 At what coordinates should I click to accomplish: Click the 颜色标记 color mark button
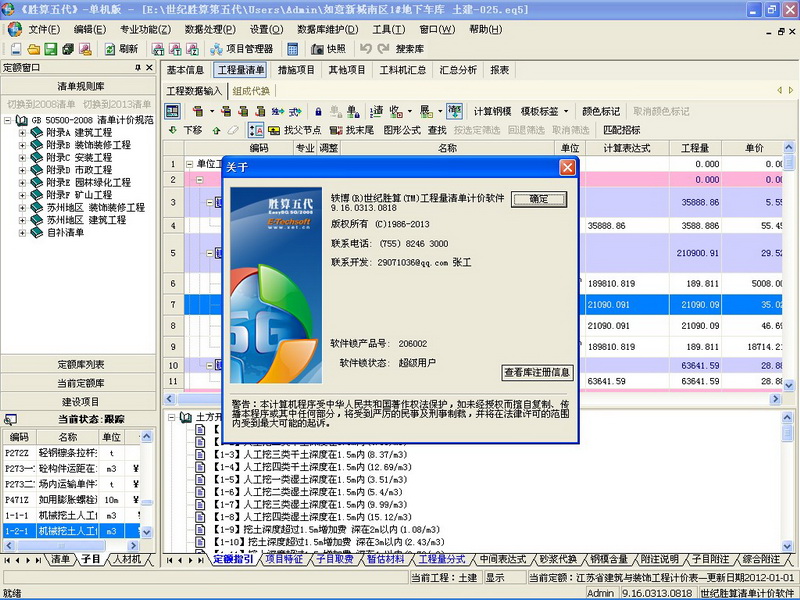(x=601, y=111)
